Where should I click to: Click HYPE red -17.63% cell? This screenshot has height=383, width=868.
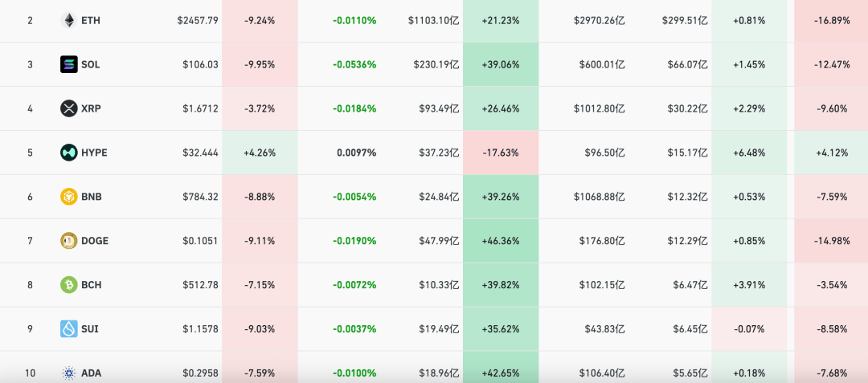(x=501, y=153)
